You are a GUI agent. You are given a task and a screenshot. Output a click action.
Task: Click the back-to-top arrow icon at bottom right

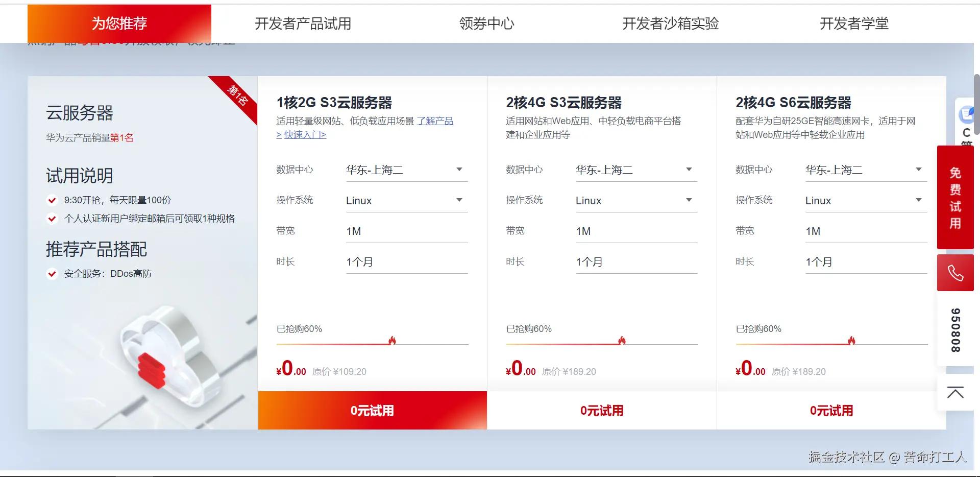[955, 393]
